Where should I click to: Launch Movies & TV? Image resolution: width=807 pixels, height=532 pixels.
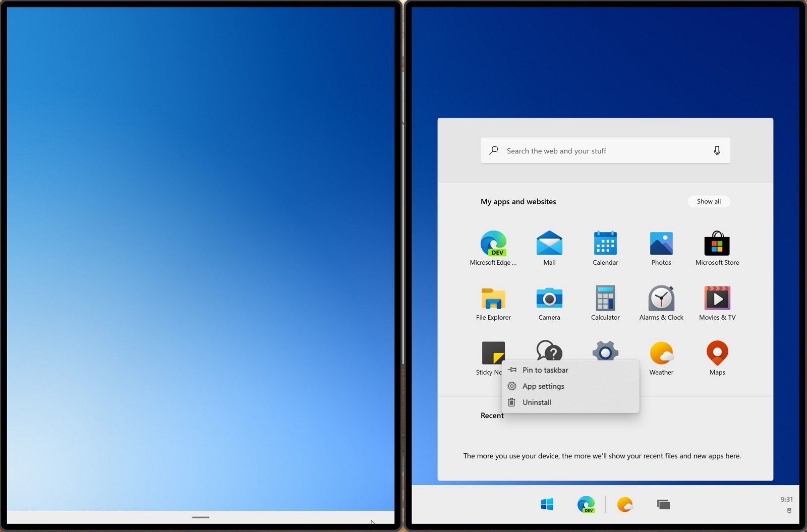pyautogui.click(x=717, y=302)
